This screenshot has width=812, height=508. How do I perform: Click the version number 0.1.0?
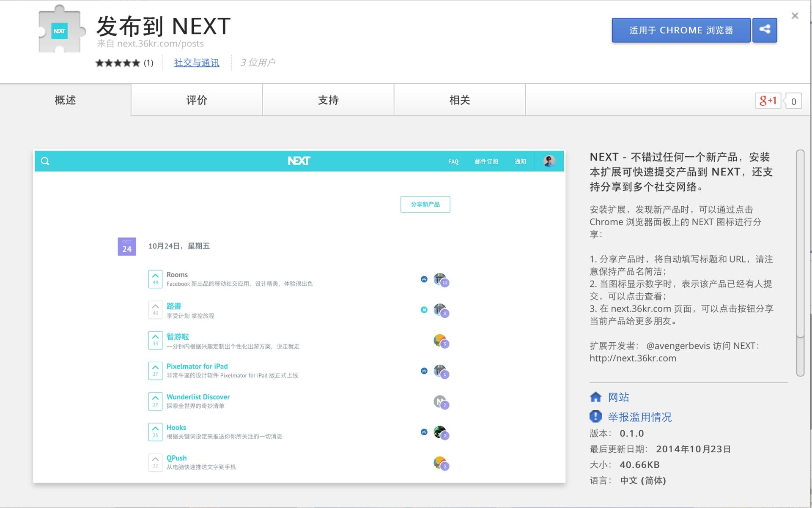pyautogui.click(x=632, y=433)
